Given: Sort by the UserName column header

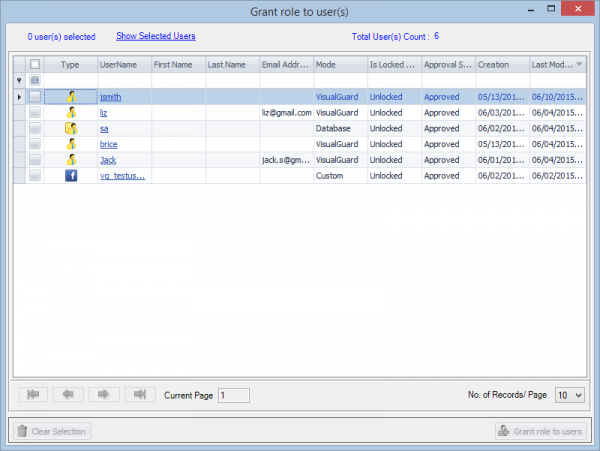Looking at the screenshot, I should [x=125, y=65].
